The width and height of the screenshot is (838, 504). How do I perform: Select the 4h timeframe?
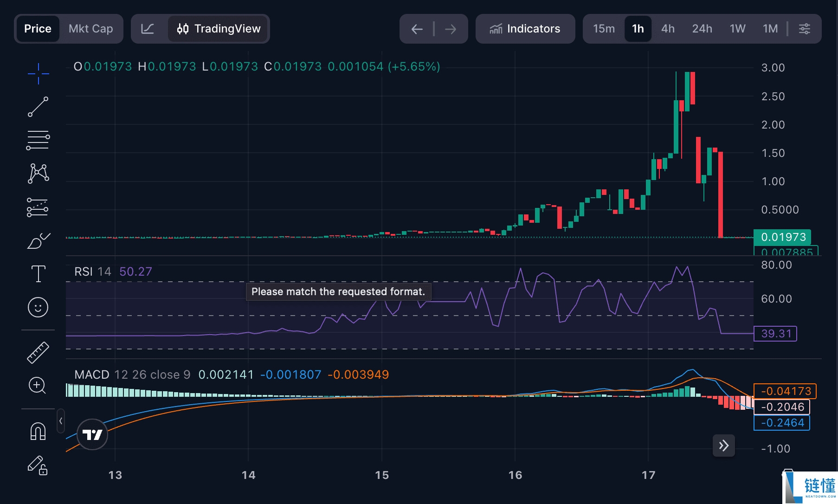(x=668, y=29)
